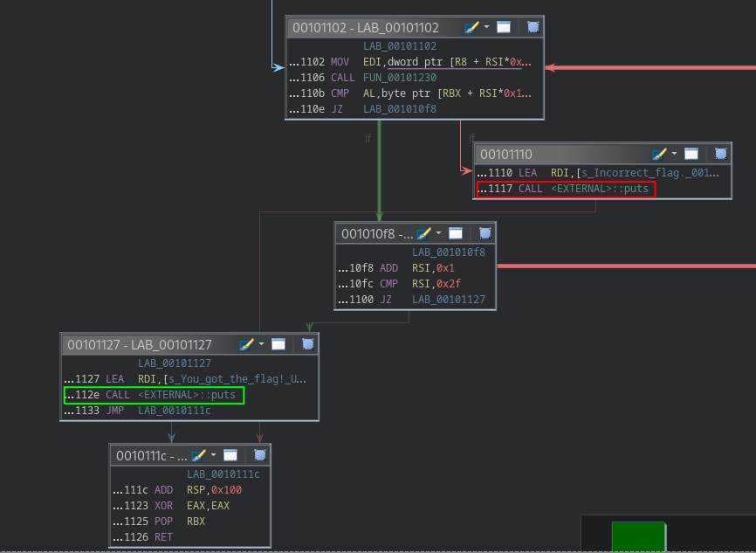Click the group vertices icon on block 0010111c
756x553 pixels.
(x=259, y=455)
